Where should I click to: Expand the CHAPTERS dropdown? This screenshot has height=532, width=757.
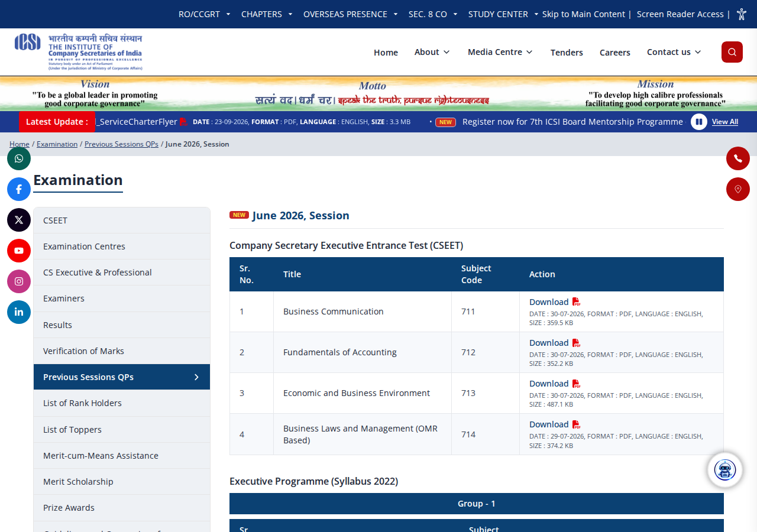pyautogui.click(x=267, y=14)
